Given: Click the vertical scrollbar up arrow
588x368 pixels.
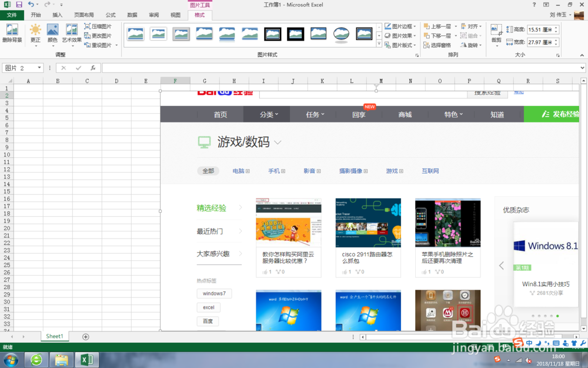Looking at the screenshot, I should (583, 81).
